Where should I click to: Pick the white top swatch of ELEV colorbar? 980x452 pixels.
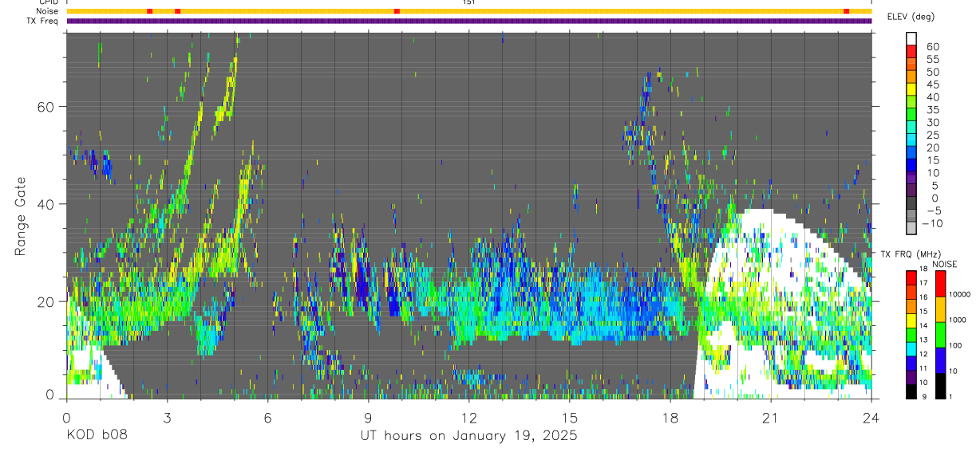coord(911,38)
